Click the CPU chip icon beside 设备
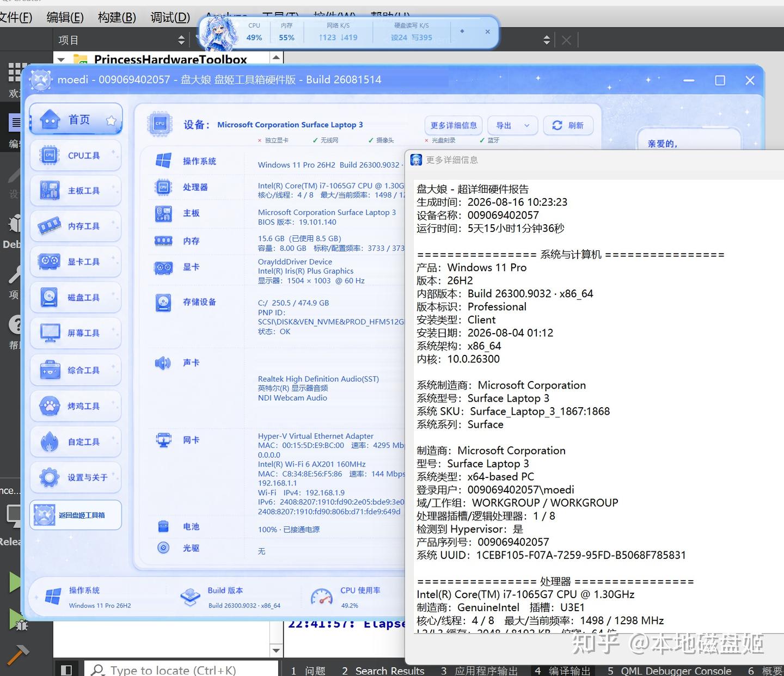The height and width of the screenshot is (676, 784). tap(160, 124)
